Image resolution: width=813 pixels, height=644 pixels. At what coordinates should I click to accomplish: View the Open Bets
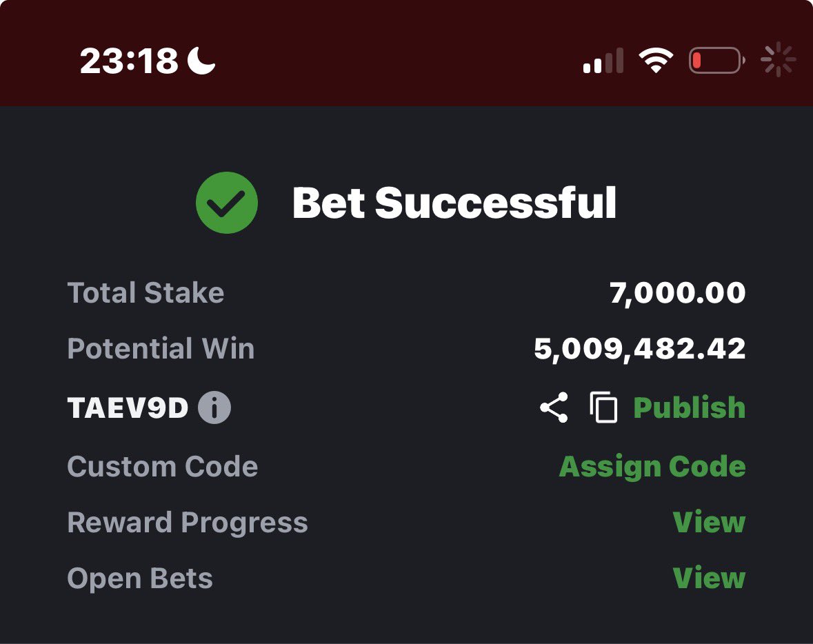(x=709, y=578)
